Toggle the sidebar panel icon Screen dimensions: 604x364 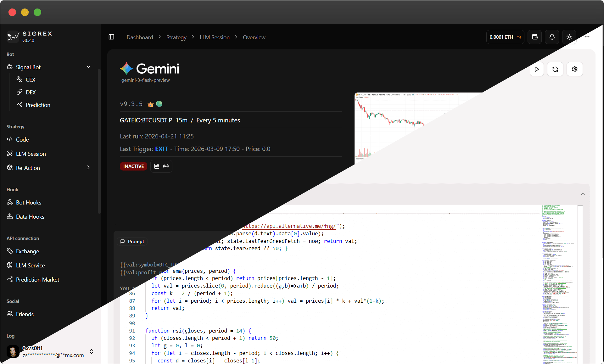(111, 37)
